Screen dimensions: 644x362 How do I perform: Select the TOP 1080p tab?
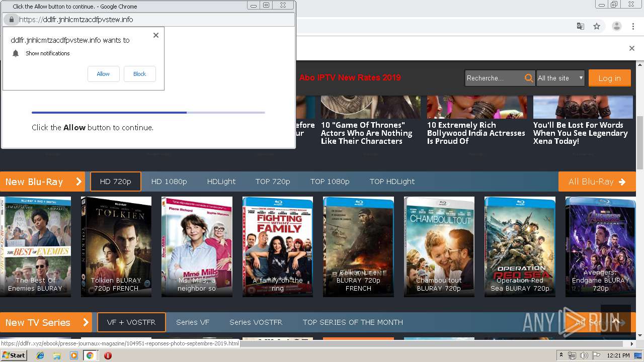click(330, 182)
